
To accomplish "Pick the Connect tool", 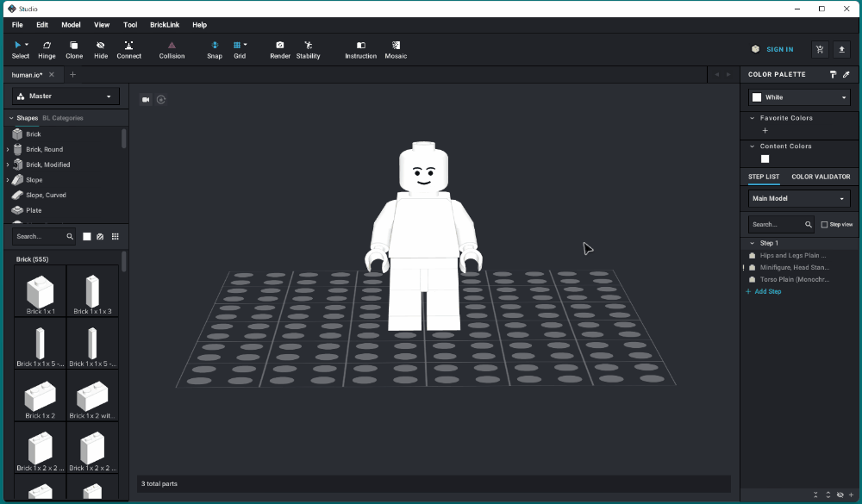I will pyautogui.click(x=128, y=49).
